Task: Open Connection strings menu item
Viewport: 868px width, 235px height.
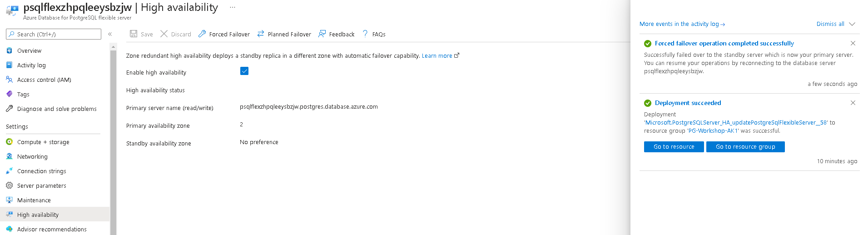Action: (x=42, y=171)
